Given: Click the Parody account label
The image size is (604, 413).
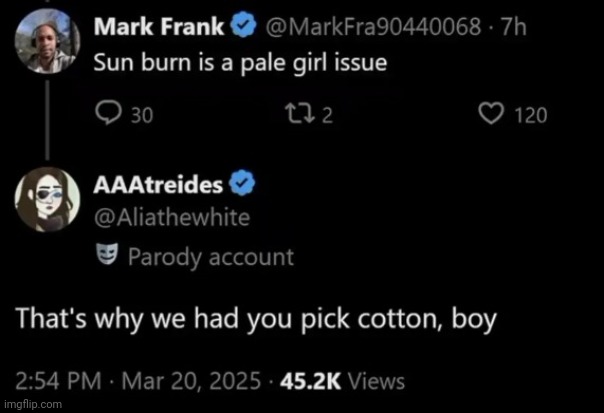Looking at the screenshot, I should (211, 256).
